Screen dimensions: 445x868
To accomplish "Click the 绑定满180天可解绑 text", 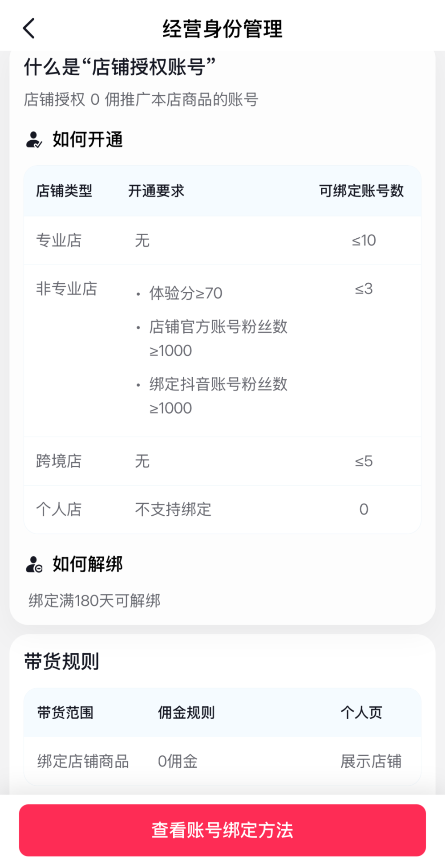I will tap(94, 601).
